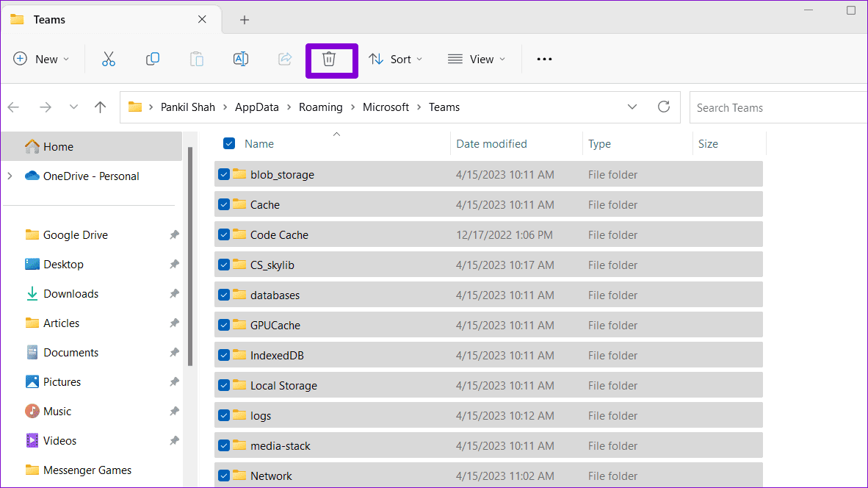Click the Cut scissors icon
This screenshot has width=868, height=488.
click(x=109, y=60)
